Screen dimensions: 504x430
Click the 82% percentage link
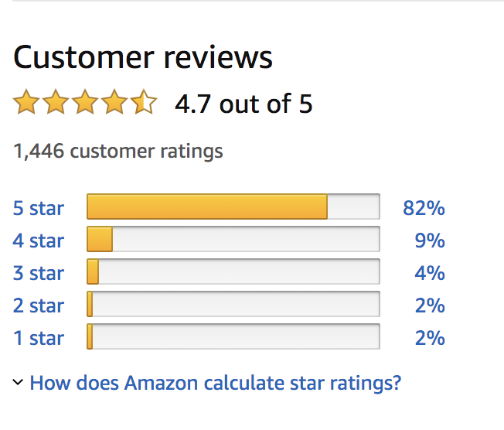(424, 208)
